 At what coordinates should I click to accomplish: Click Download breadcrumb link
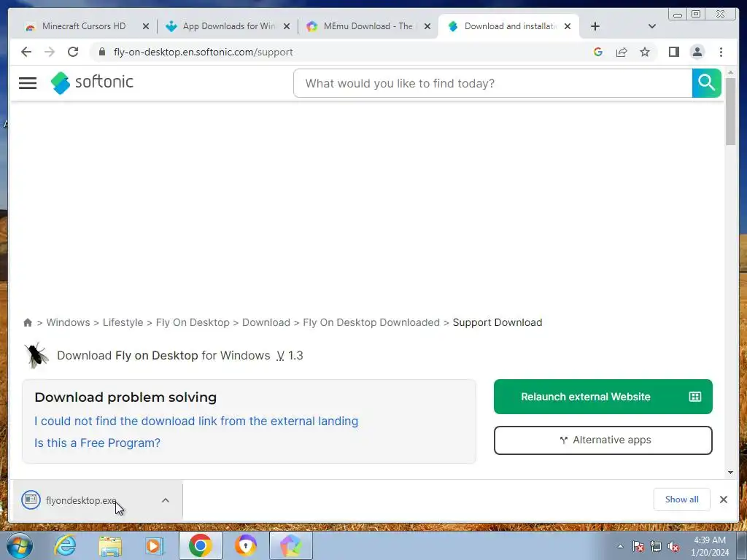266,322
